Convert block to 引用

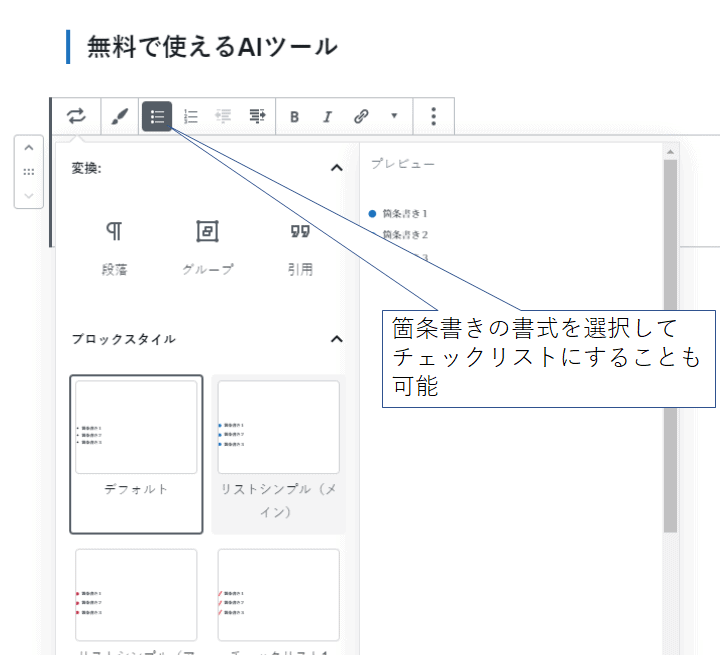coord(300,247)
